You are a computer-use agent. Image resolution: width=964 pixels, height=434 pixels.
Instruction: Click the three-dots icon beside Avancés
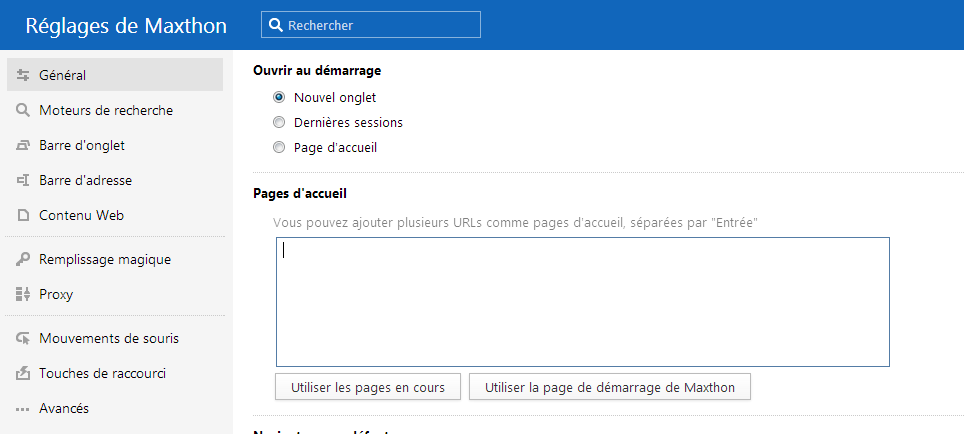23,409
